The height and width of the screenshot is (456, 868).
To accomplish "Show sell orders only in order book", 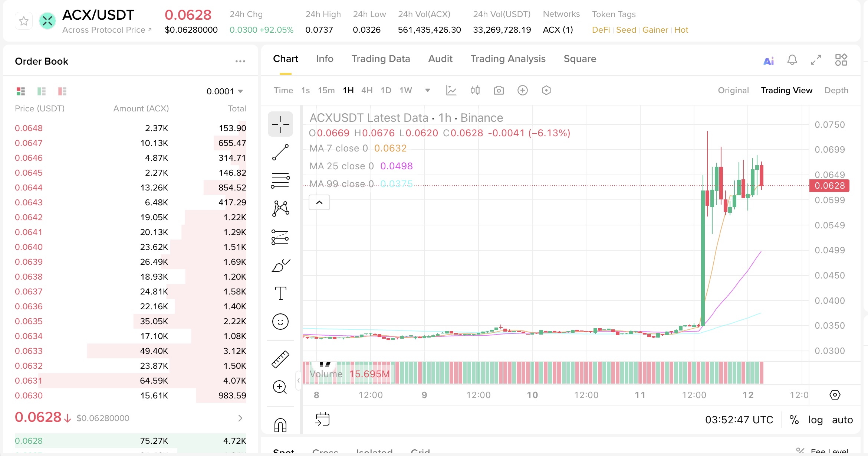I will (62, 91).
